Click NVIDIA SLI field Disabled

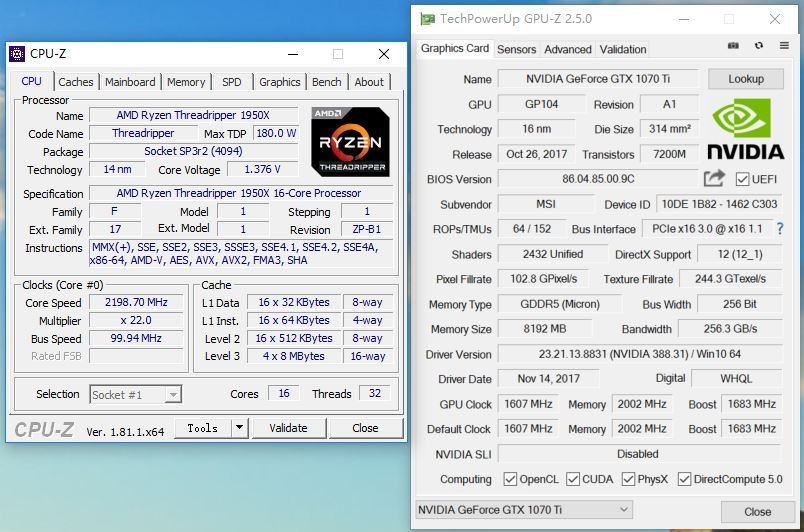tap(640, 454)
